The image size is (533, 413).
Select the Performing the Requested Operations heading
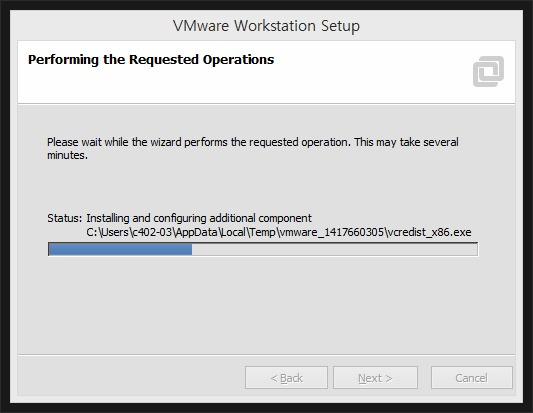click(151, 59)
